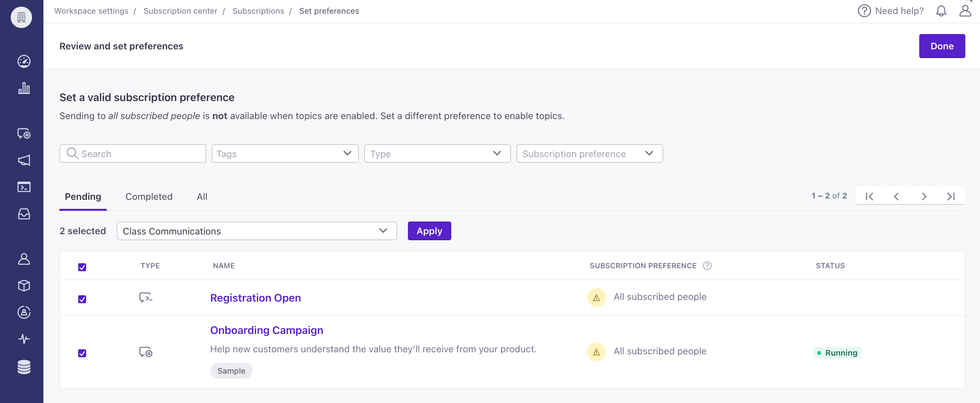Screen dimensions: 980x403
Task: Switch to the All tab
Action: (202, 196)
